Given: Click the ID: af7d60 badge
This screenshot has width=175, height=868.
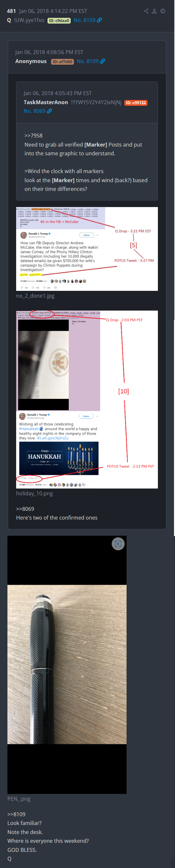Looking at the screenshot, I should tap(62, 62).
